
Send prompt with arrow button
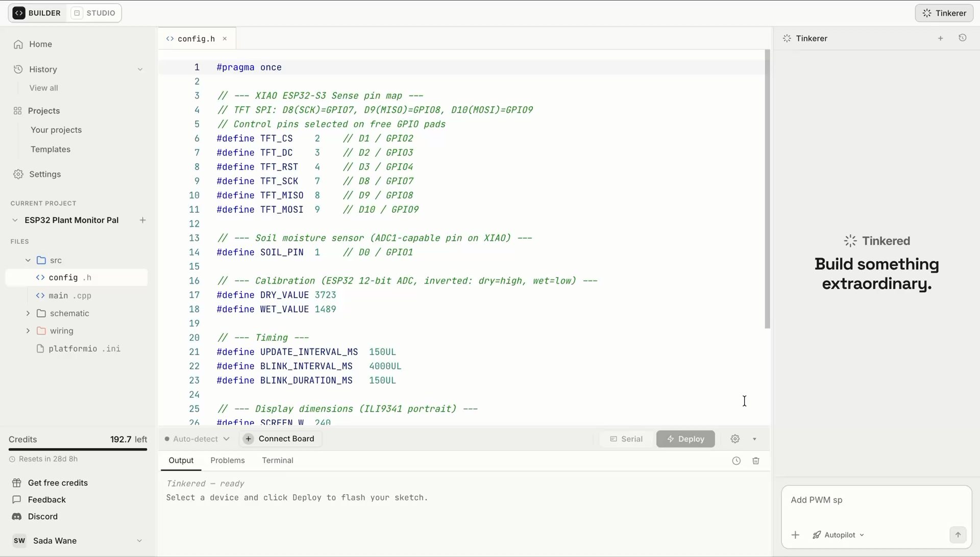pos(958,535)
